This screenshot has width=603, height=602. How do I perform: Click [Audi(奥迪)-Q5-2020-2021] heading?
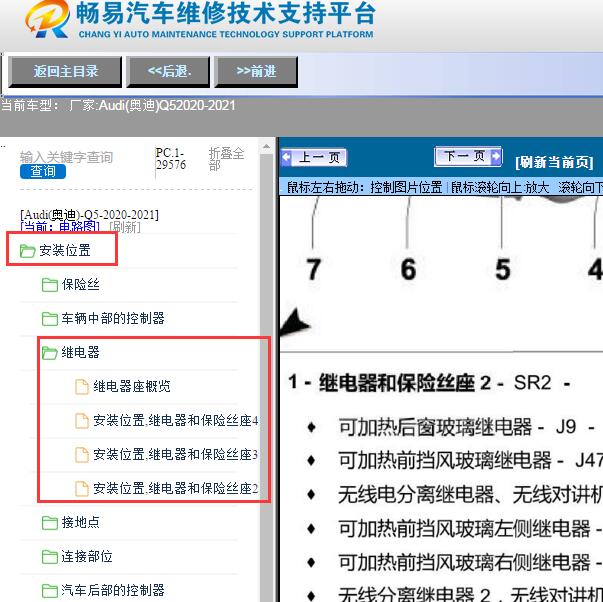point(89,215)
